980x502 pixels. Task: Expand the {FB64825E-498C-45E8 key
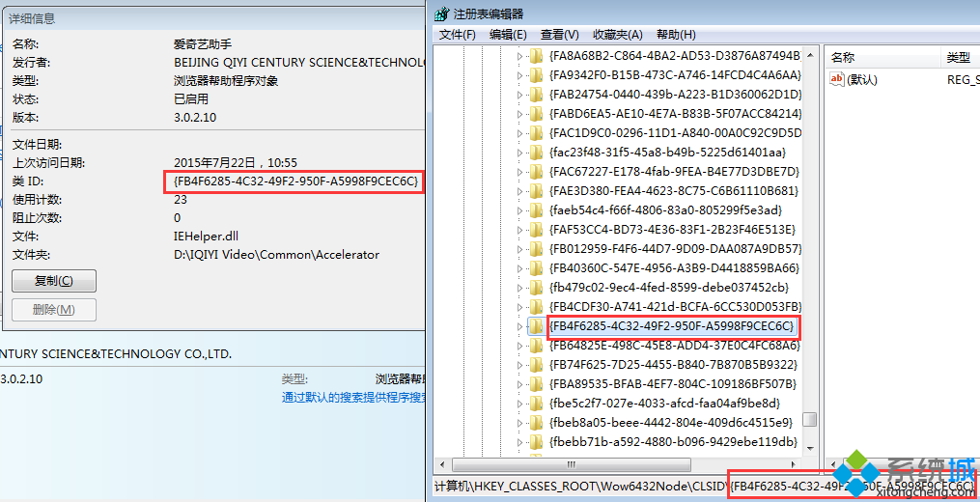click(519, 346)
